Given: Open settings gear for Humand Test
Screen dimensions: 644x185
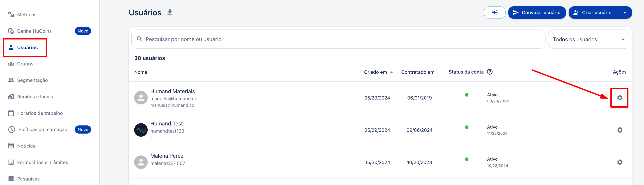Looking at the screenshot, I should (619, 130).
